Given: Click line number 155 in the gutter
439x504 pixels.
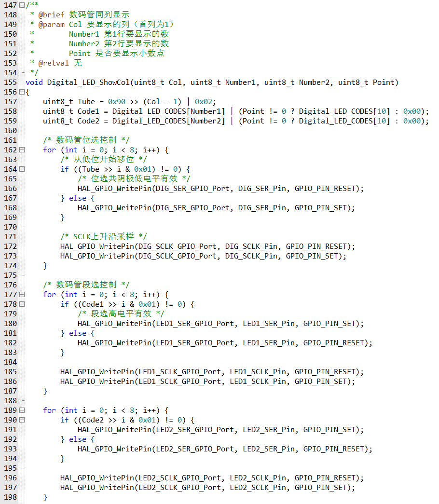Looking at the screenshot, I should tap(10, 82).
